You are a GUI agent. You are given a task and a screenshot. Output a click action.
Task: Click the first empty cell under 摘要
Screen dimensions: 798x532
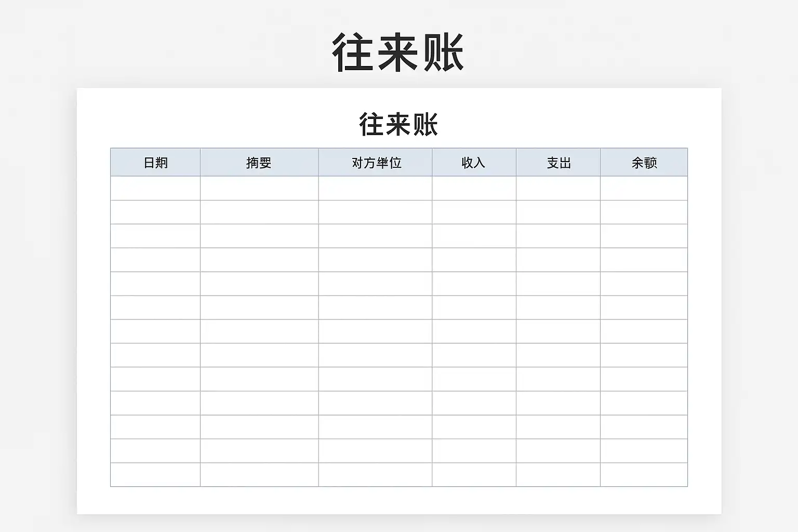pos(259,188)
